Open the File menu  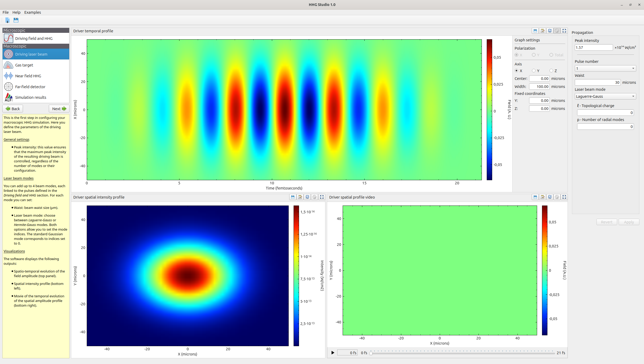pyautogui.click(x=5, y=12)
